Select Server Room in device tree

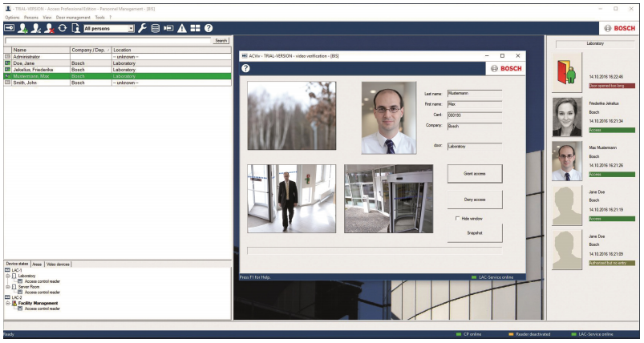[29, 287]
